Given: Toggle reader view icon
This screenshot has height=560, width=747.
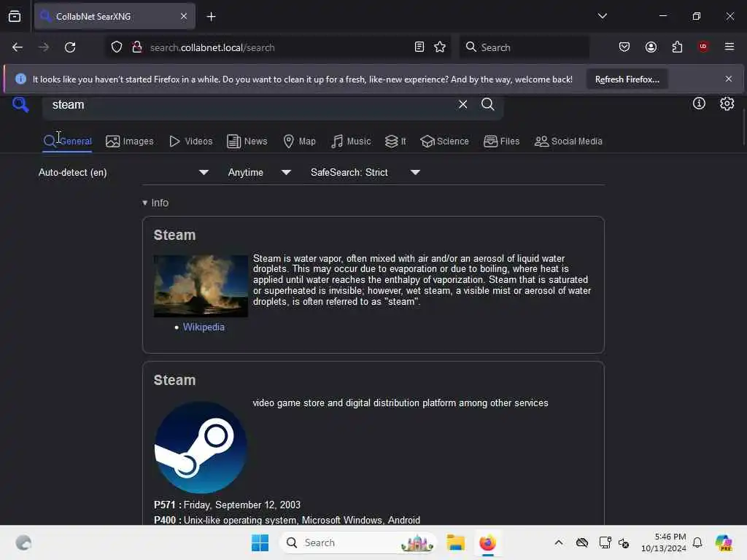Looking at the screenshot, I should coord(419,47).
